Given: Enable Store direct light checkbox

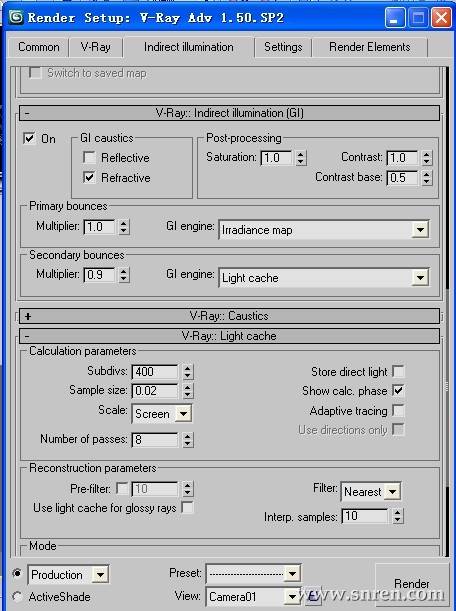Looking at the screenshot, I should [x=398, y=371].
